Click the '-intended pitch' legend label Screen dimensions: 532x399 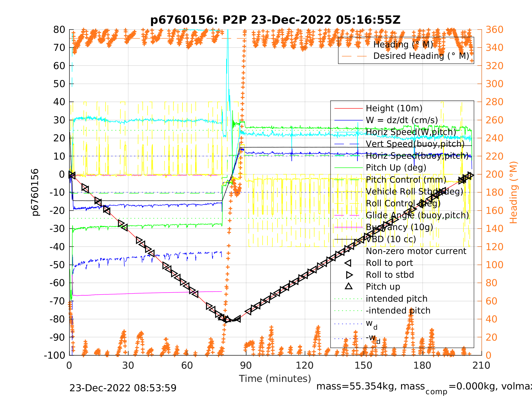398,311
